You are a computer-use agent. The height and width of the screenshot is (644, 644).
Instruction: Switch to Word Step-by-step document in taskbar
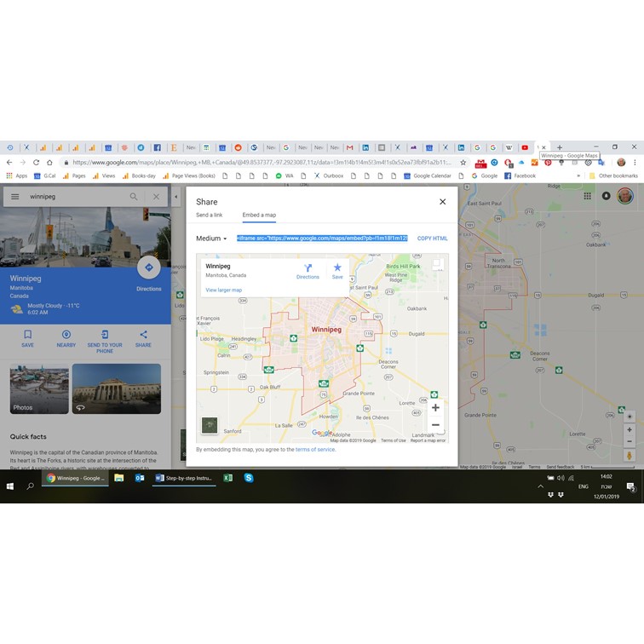[184, 478]
